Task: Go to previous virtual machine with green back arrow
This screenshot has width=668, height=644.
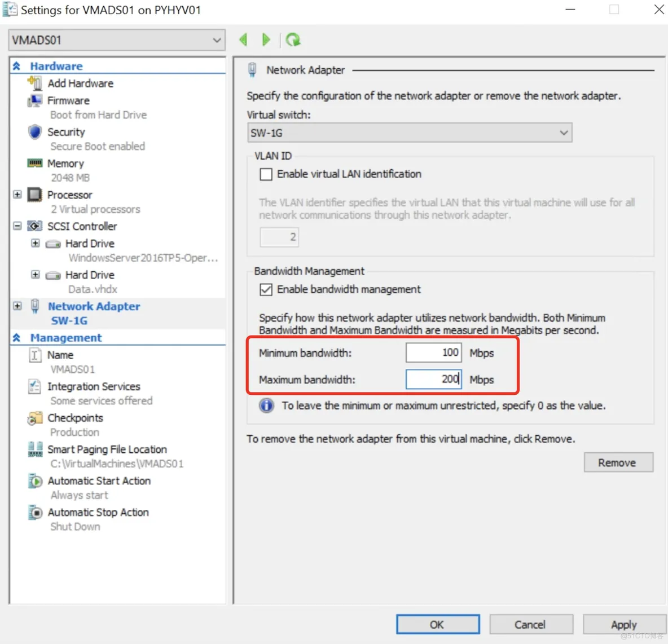Action: click(x=244, y=39)
